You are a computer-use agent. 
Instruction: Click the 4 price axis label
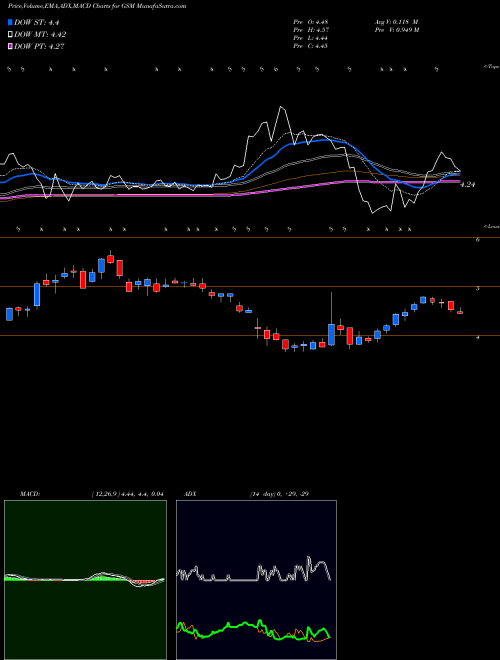coord(478,337)
